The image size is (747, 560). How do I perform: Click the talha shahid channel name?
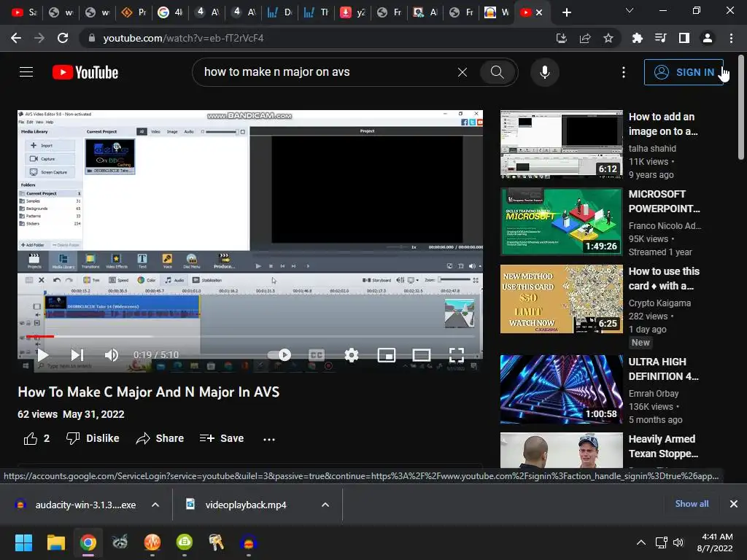click(x=652, y=149)
